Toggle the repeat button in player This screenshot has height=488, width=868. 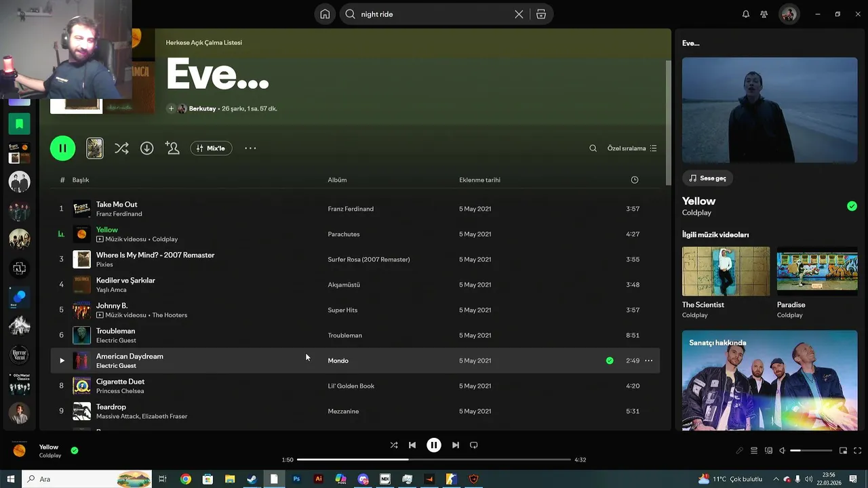click(474, 445)
